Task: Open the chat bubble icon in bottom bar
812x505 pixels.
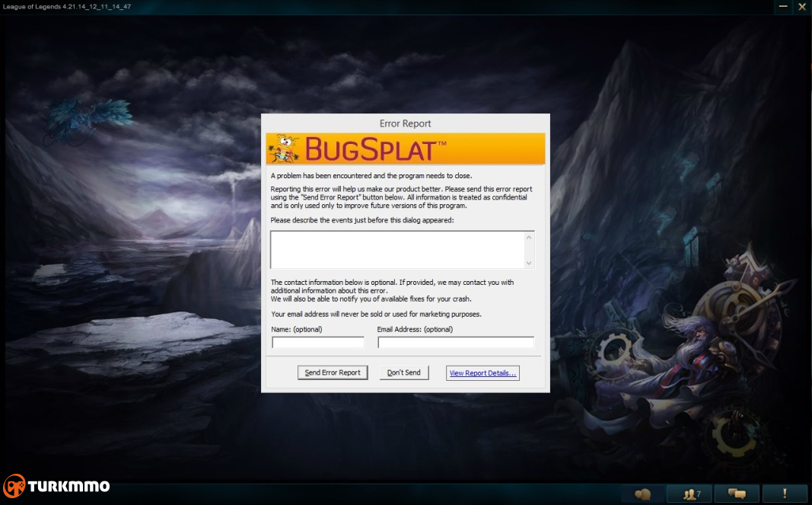Action: [x=642, y=494]
